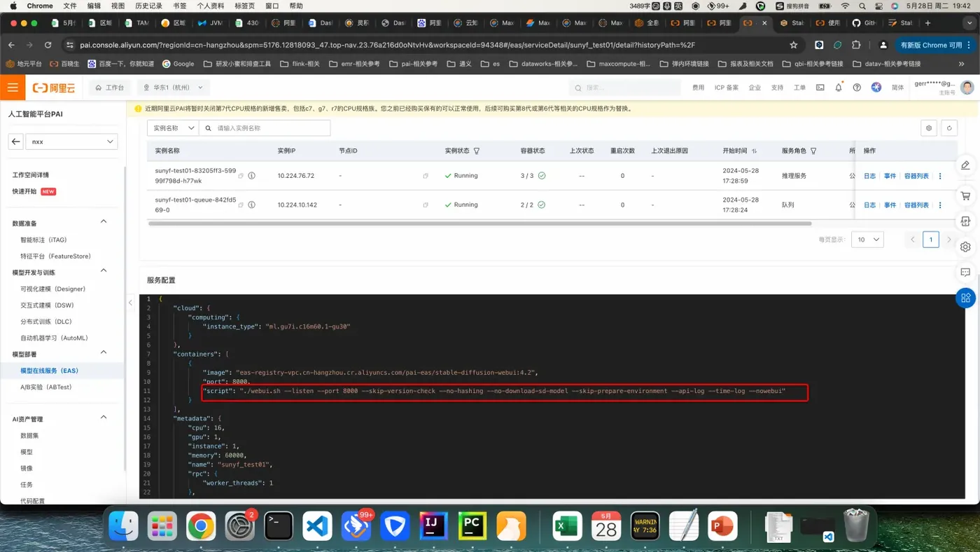Open more actions for inference service row

pos(940,176)
